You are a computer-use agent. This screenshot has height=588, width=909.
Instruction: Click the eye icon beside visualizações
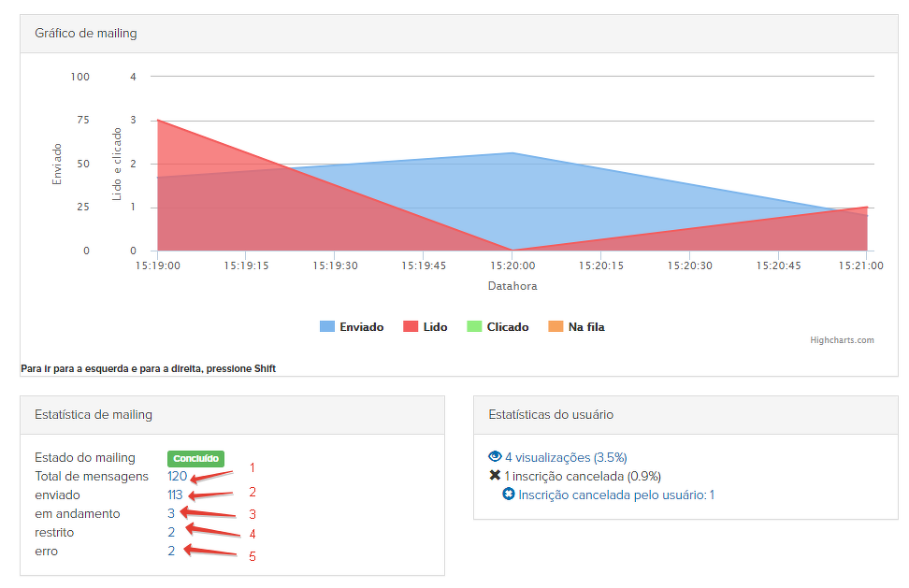495,457
